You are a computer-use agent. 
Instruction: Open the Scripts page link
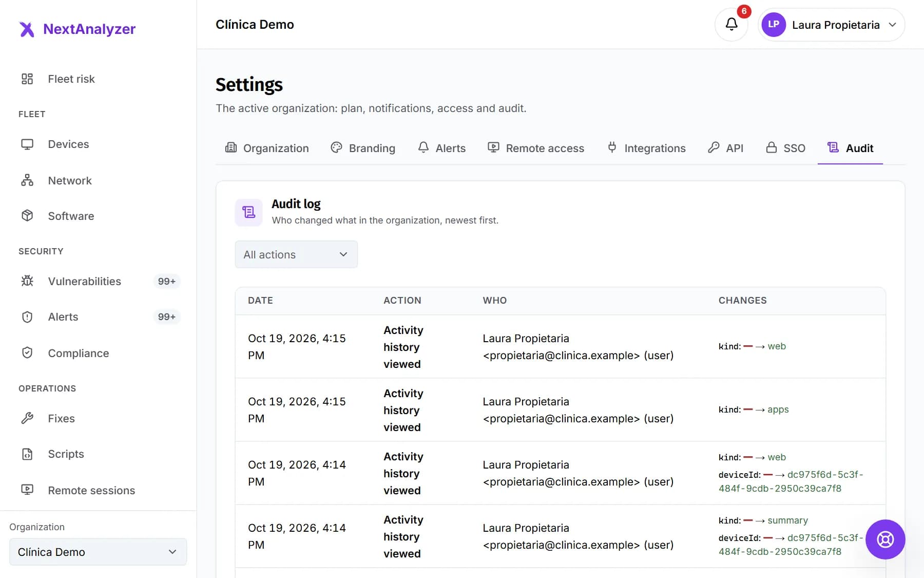click(98, 454)
